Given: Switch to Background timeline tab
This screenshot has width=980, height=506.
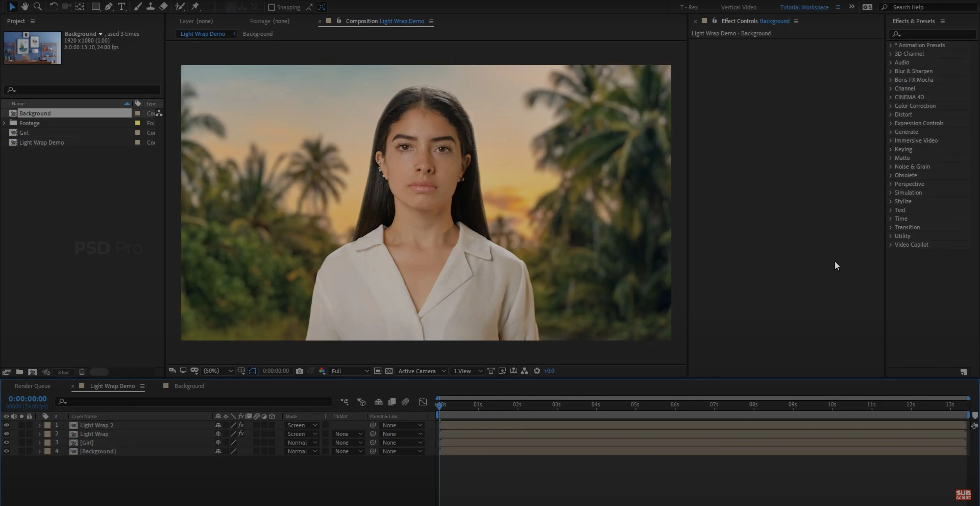Looking at the screenshot, I should point(189,386).
